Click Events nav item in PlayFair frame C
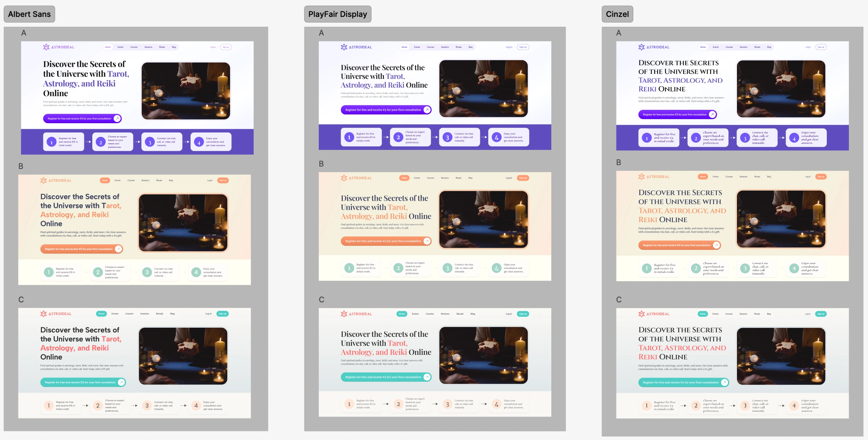The width and height of the screenshot is (868, 440). coord(415,314)
